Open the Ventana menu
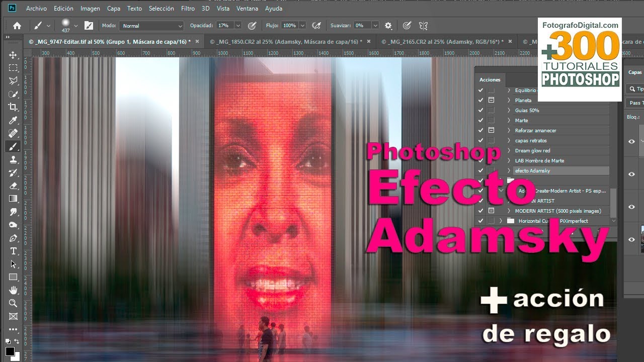644x362 pixels. click(x=247, y=9)
